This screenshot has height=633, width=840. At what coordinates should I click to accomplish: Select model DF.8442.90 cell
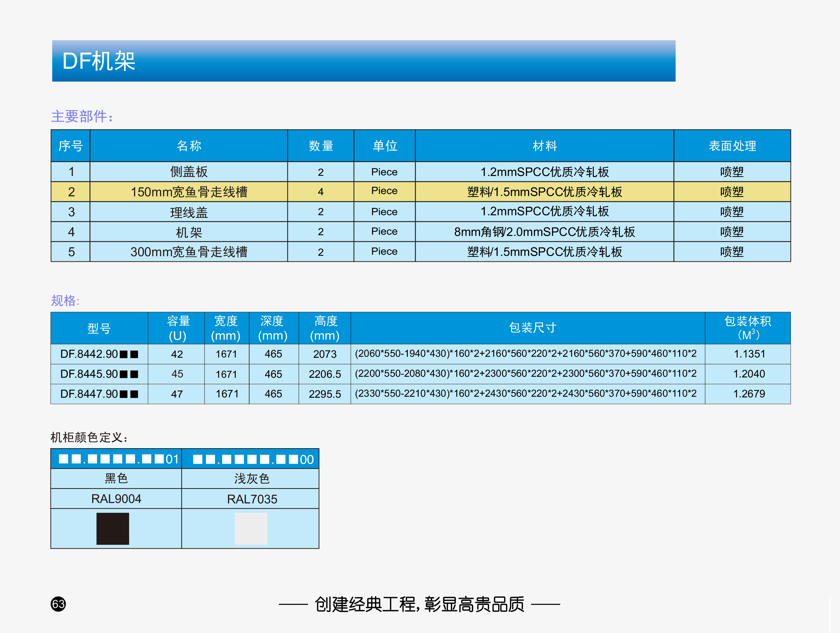[99, 354]
